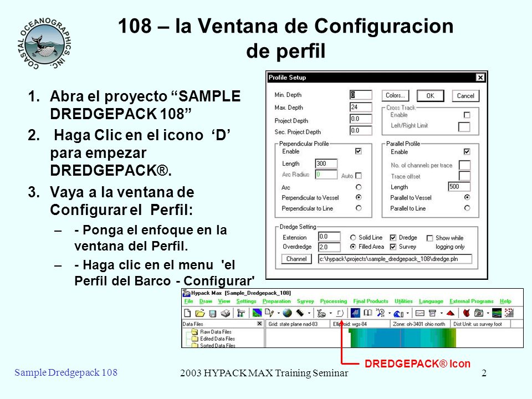This screenshot has height=399, width=532.
Task: Click the red devil head icon
Action: (467, 313)
